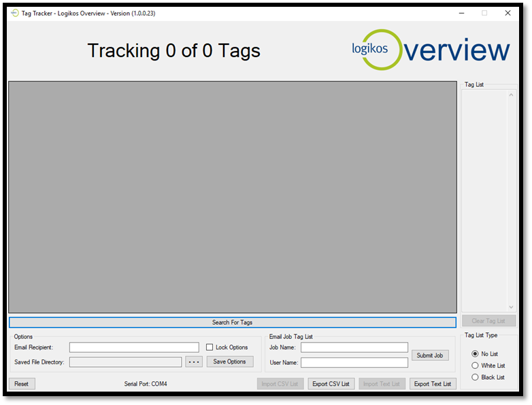Click the Tag Tracker app icon in title bar
This screenshot has height=405, width=532.
pos(15,13)
